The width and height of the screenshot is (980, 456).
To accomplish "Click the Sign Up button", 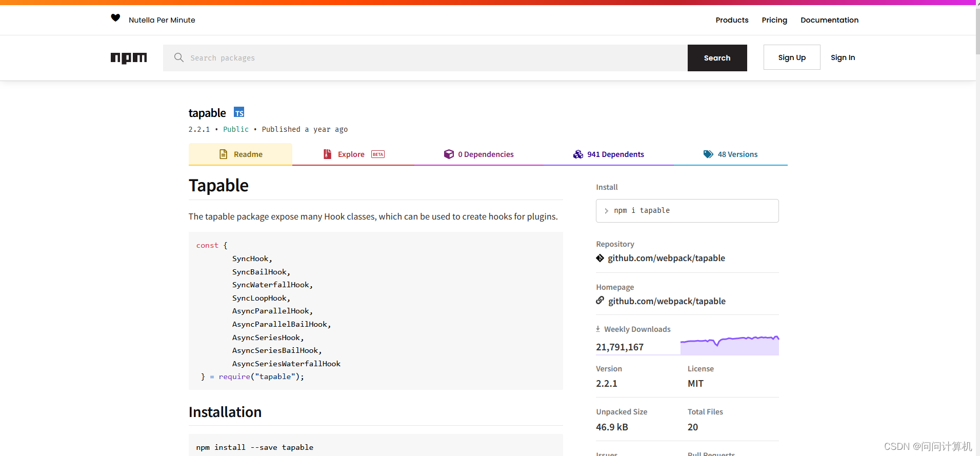I will [x=792, y=57].
